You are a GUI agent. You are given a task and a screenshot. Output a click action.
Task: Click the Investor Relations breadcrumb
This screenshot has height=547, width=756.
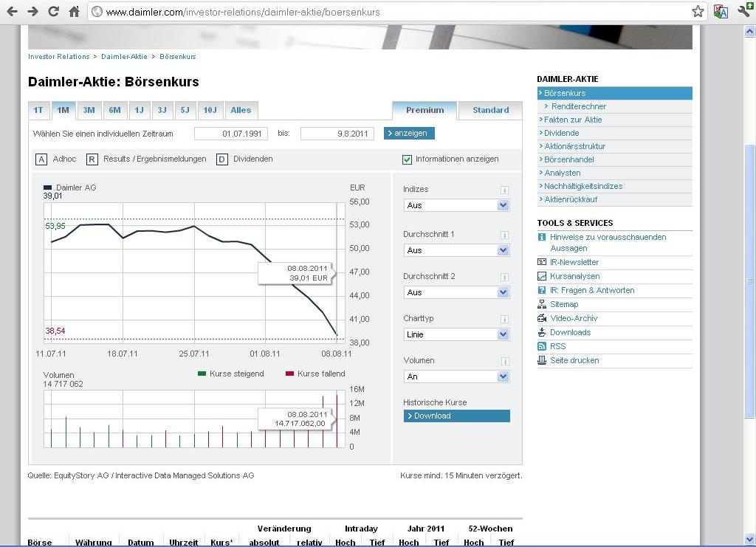(59, 57)
